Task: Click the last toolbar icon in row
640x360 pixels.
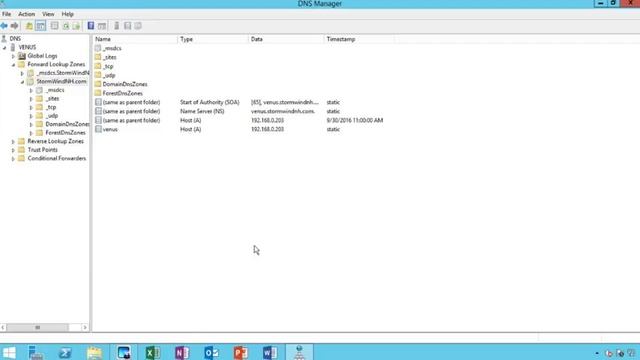Action: (x=138, y=26)
